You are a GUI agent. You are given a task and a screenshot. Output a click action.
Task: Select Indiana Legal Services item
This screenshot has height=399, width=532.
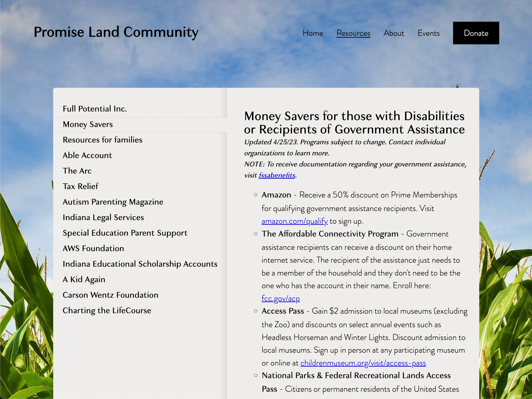103,217
